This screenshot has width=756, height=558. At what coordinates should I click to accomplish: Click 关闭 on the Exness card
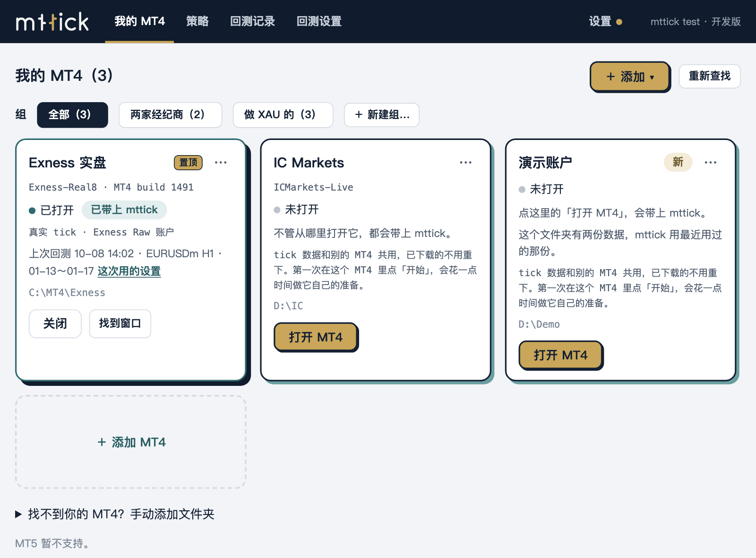point(55,324)
